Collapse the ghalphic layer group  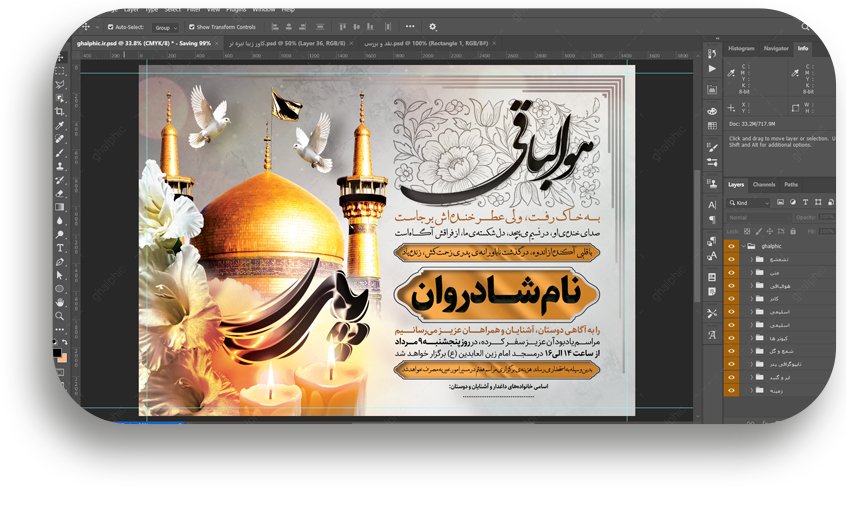(x=746, y=245)
